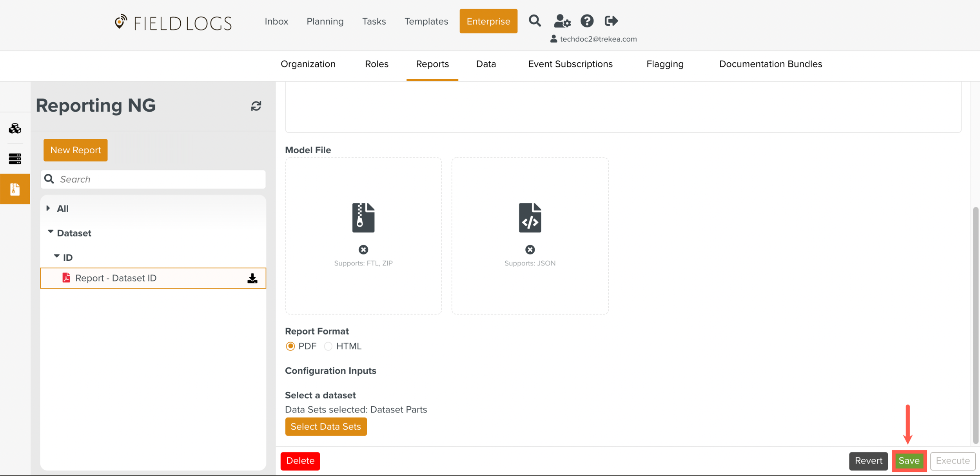Remove the FTL/ZIP model file
Viewport: 980px width, 476px height.
pyautogui.click(x=363, y=249)
